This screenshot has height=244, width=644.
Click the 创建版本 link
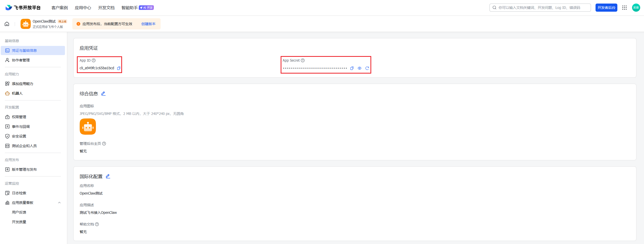pos(148,24)
